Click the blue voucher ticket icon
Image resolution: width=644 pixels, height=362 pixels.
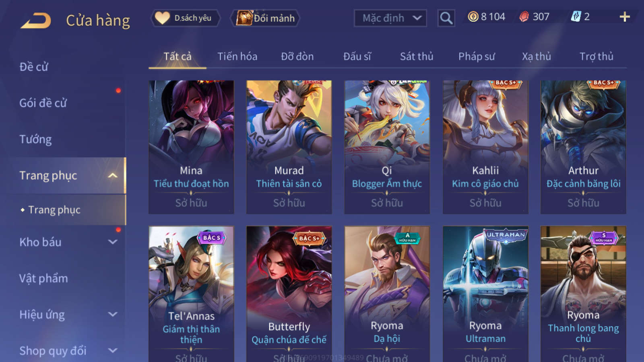pos(576,16)
